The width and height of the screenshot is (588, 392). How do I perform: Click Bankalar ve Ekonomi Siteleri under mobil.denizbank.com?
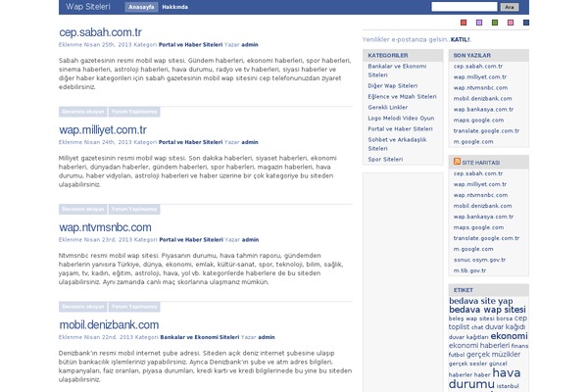click(x=200, y=337)
